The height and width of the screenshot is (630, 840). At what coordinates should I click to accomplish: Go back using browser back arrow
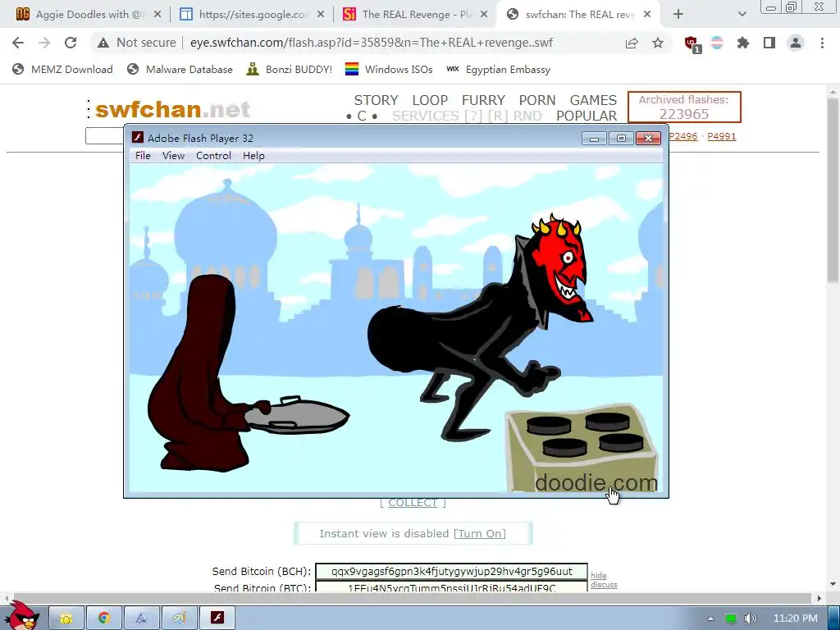[18, 43]
